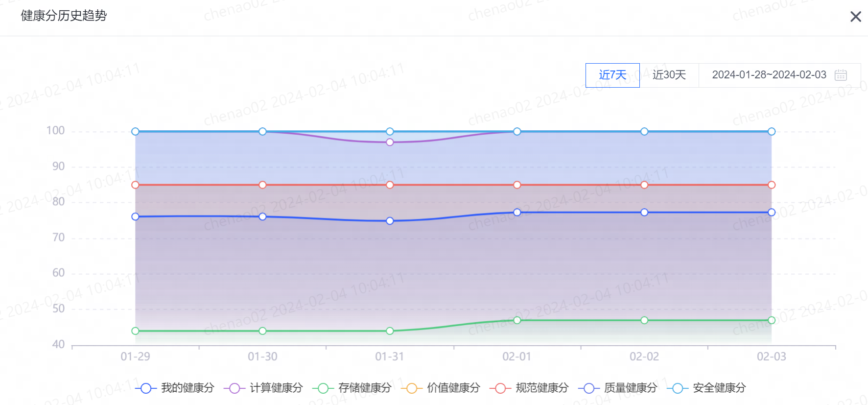
Task: Click 规范健康分 red point on 01-30
Action: tap(262, 185)
